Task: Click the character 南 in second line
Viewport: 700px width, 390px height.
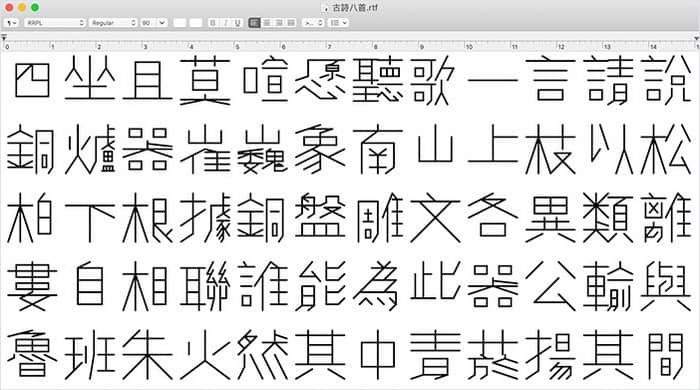Action: point(378,150)
